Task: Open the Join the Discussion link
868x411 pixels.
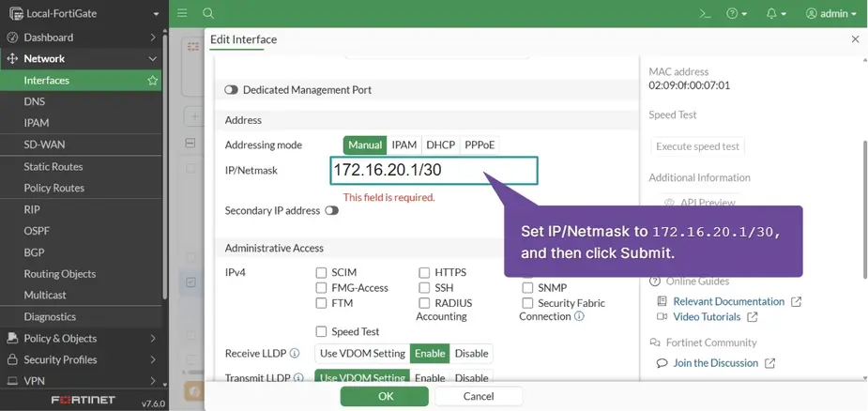Action: tap(715, 363)
